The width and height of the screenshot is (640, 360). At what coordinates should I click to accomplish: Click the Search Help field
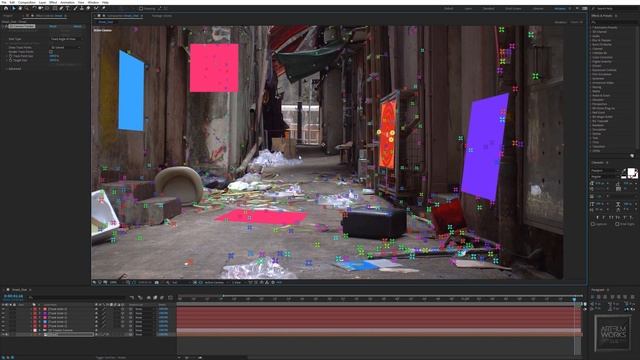tap(615, 9)
